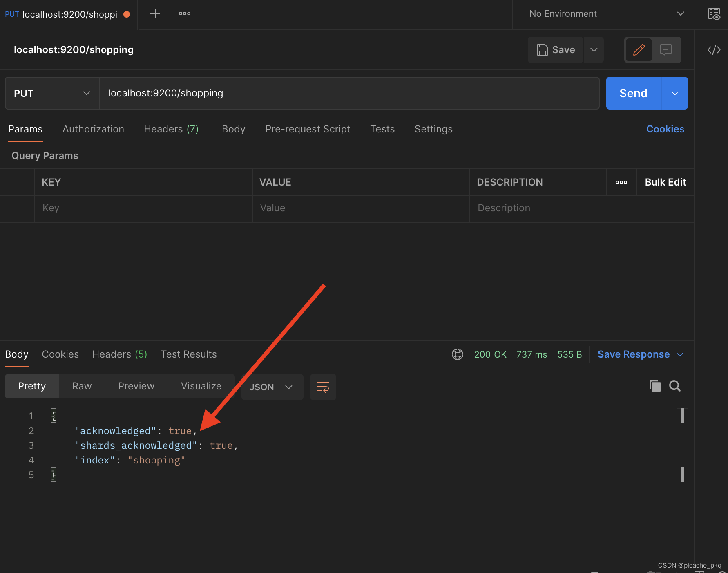Expand the Send button arrow options

coord(674,93)
